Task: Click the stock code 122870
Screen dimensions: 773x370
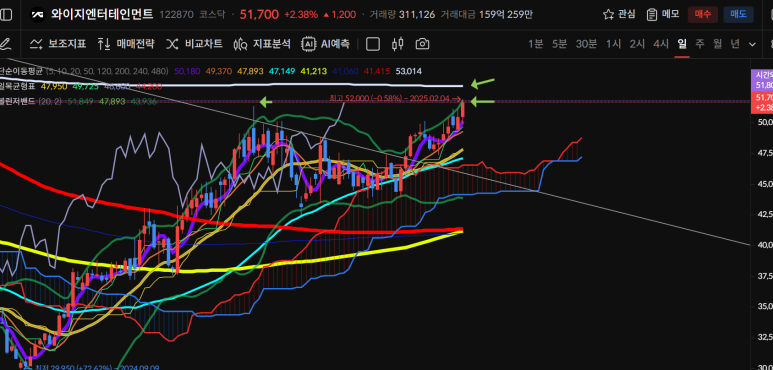Action: point(176,15)
